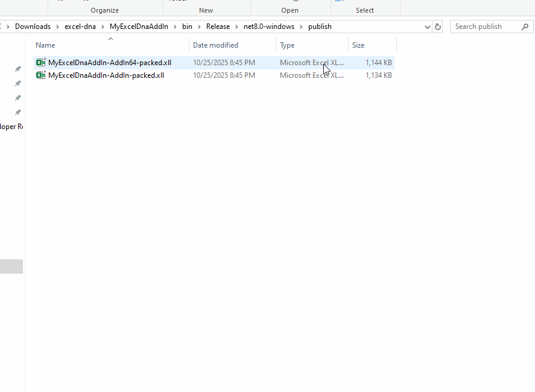Select net8.0-windows in the address path
This screenshot has width=535, height=392.
click(x=269, y=27)
